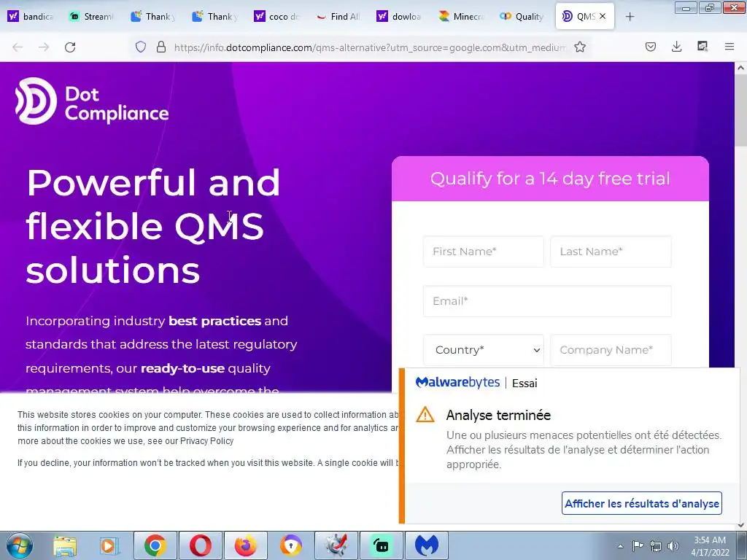Open the Privacy Policy link
The width and height of the screenshot is (747, 560).
[x=206, y=441]
